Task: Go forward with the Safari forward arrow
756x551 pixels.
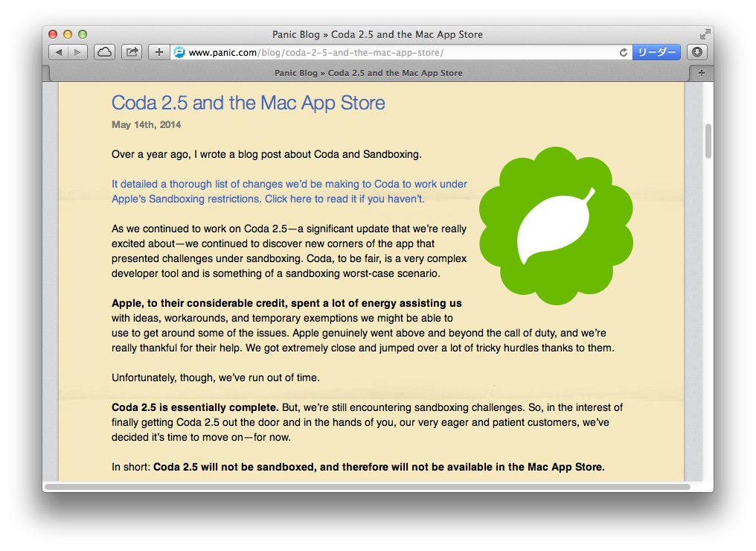Action: [x=77, y=52]
